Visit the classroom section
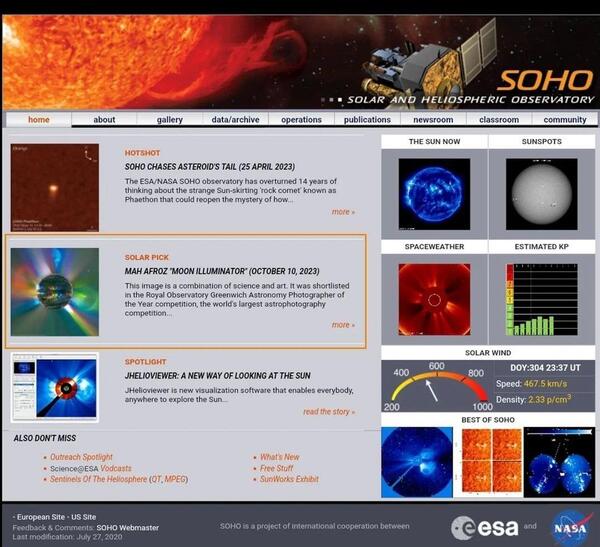This screenshot has height=547, width=600. click(x=499, y=120)
